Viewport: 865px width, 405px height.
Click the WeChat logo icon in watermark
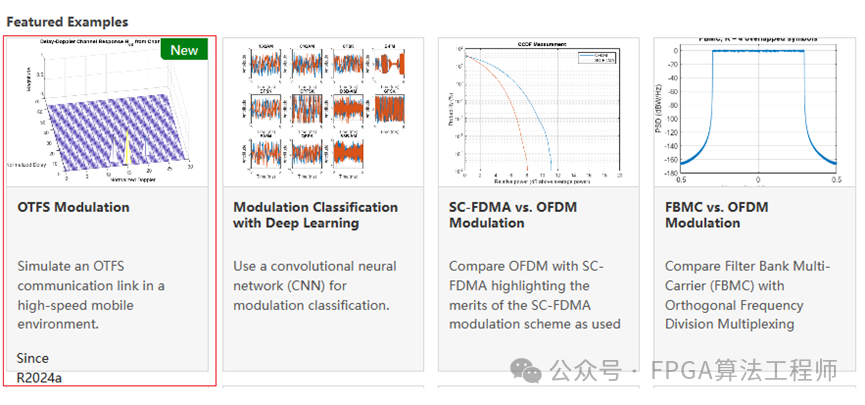pyautogui.click(x=526, y=370)
